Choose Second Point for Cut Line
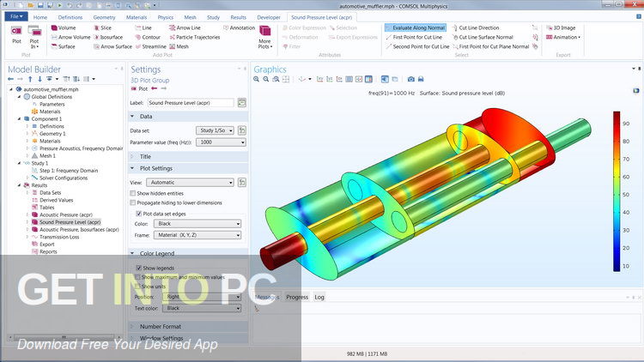 coord(417,47)
